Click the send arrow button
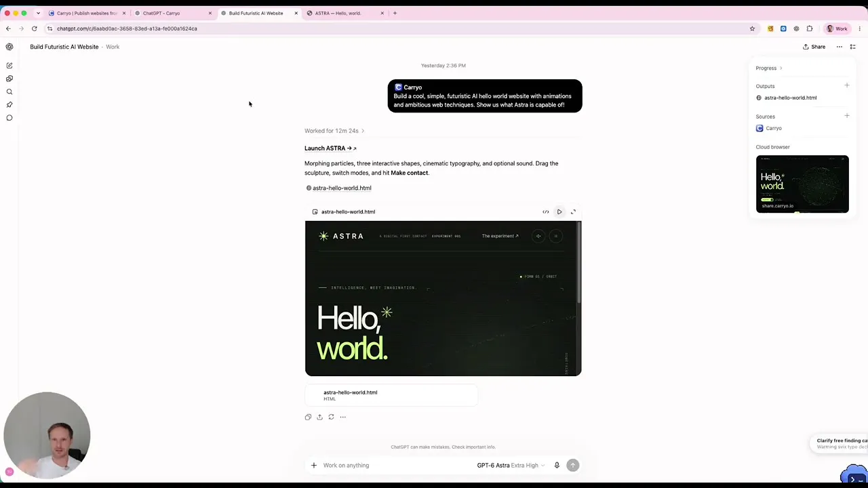This screenshot has height=488, width=868. click(x=573, y=466)
